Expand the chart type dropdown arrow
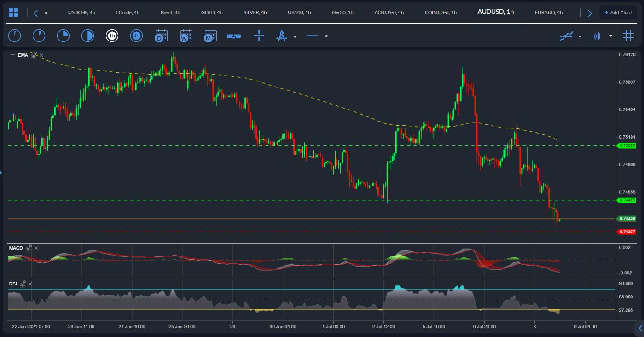This screenshot has height=337, width=644. click(x=611, y=36)
